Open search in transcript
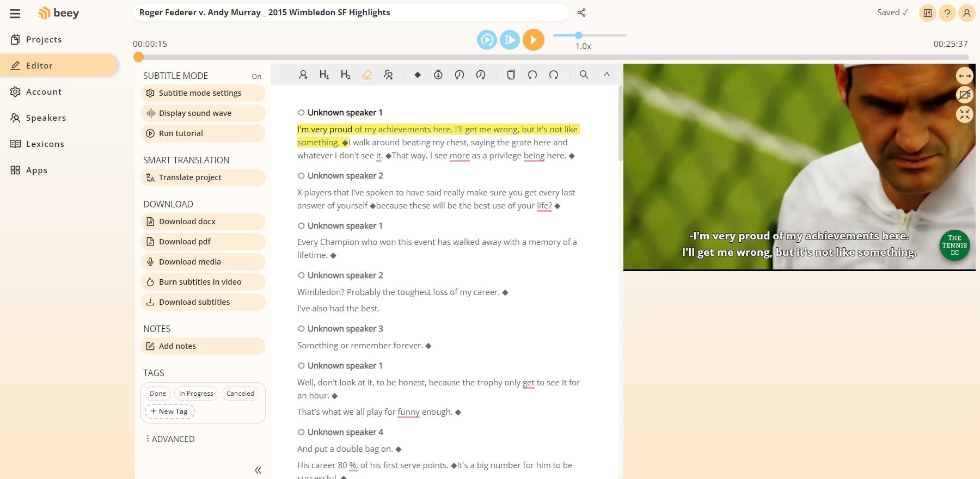 click(584, 75)
